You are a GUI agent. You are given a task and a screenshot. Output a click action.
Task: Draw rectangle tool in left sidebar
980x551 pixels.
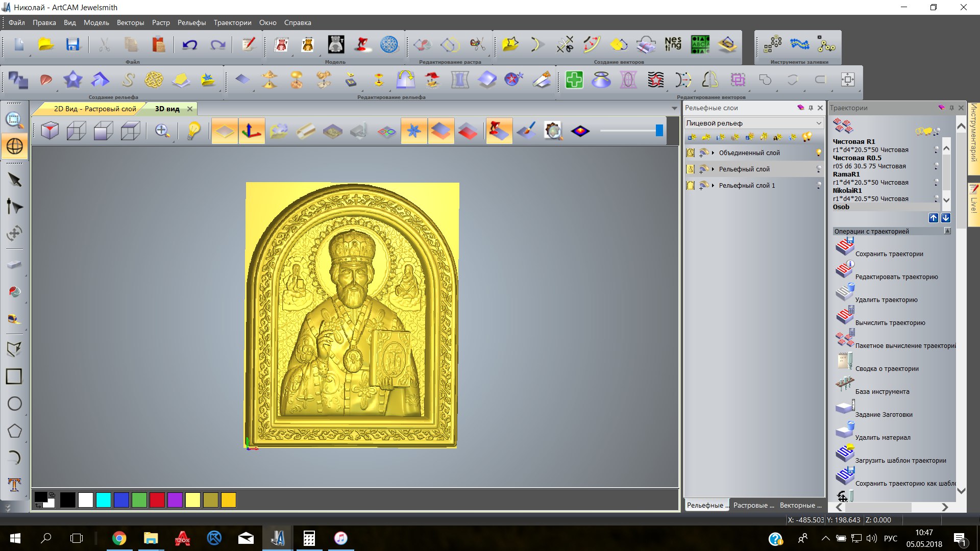click(14, 377)
